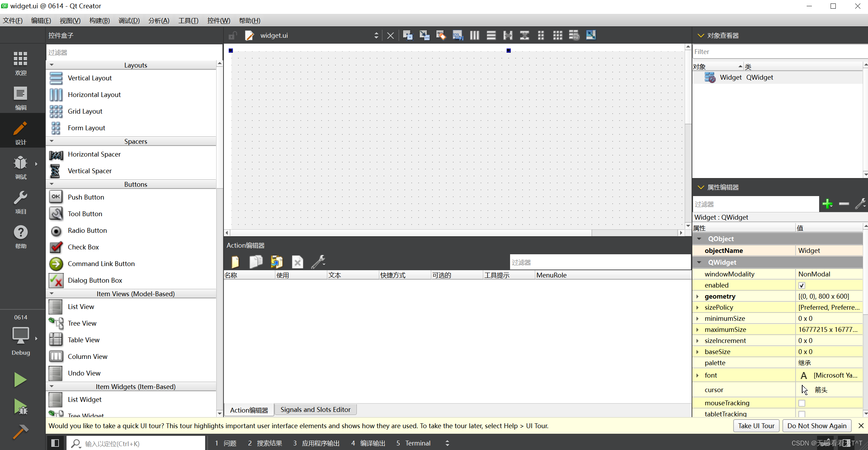Uncheck the enabled property checkbox
This screenshot has width=868, height=450.
tap(801, 285)
